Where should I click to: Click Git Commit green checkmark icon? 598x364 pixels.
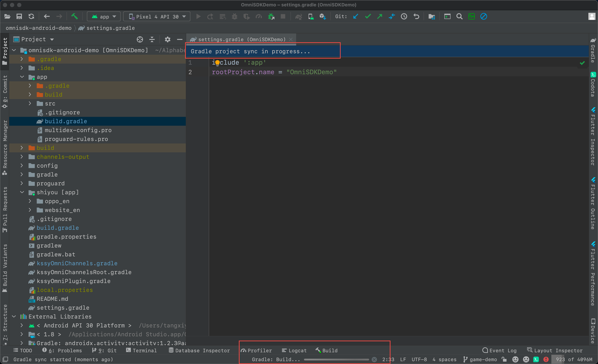(x=368, y=16)
